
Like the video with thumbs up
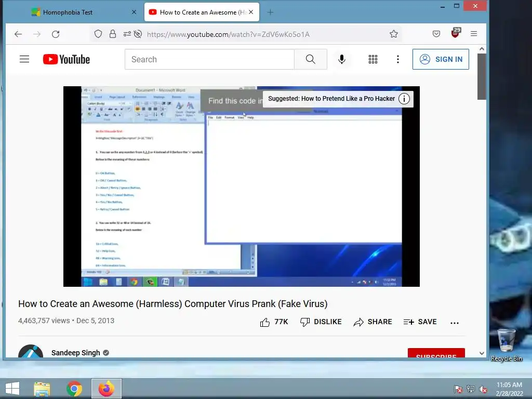[274, 322]
